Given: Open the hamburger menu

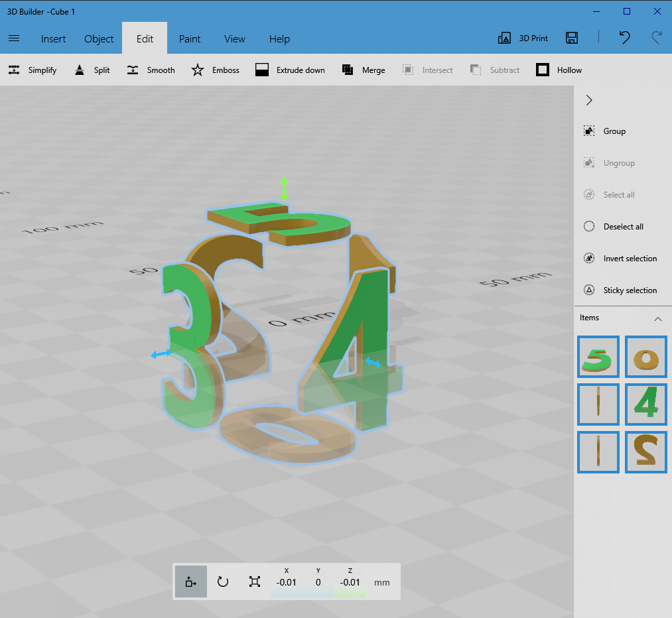Looking at the screenshot, I should click(x=14, y=38).
